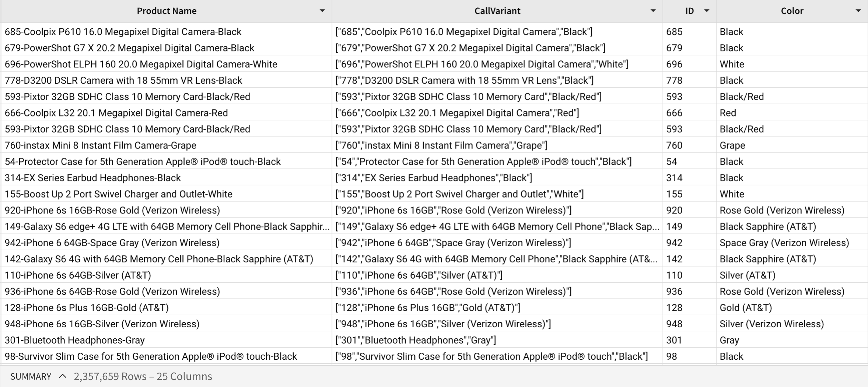
Task: Open the CallVariant column dropdown arrow
Action: point(653,11)
